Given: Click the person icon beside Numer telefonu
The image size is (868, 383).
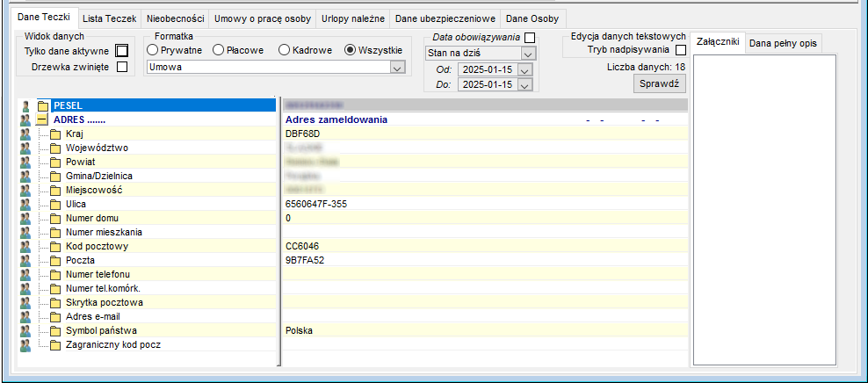Looking at the screenshot, I should point(25,274).
